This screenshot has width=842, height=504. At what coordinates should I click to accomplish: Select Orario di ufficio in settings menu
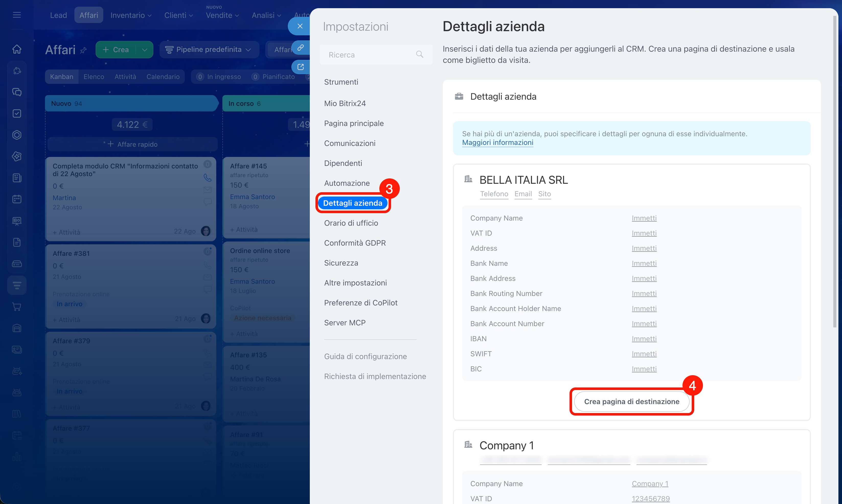(x=351, y=223)
